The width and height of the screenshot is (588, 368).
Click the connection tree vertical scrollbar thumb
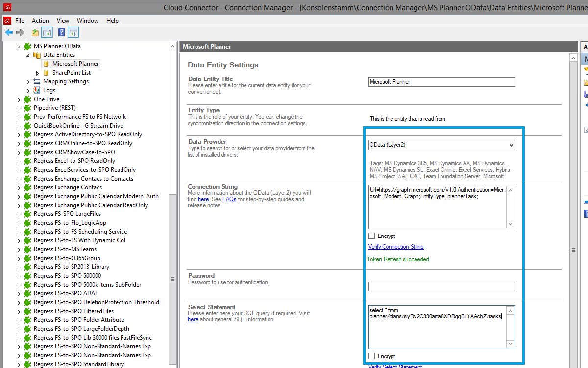(172, 279)
